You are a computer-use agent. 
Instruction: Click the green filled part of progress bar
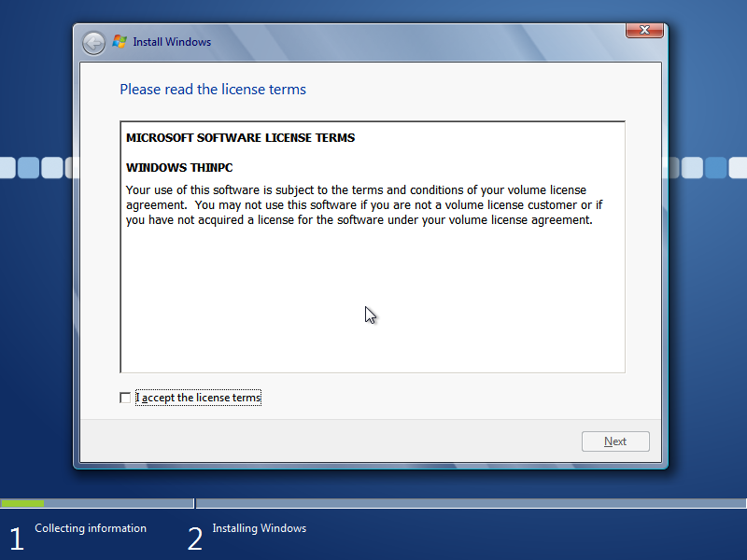(22, 503)
